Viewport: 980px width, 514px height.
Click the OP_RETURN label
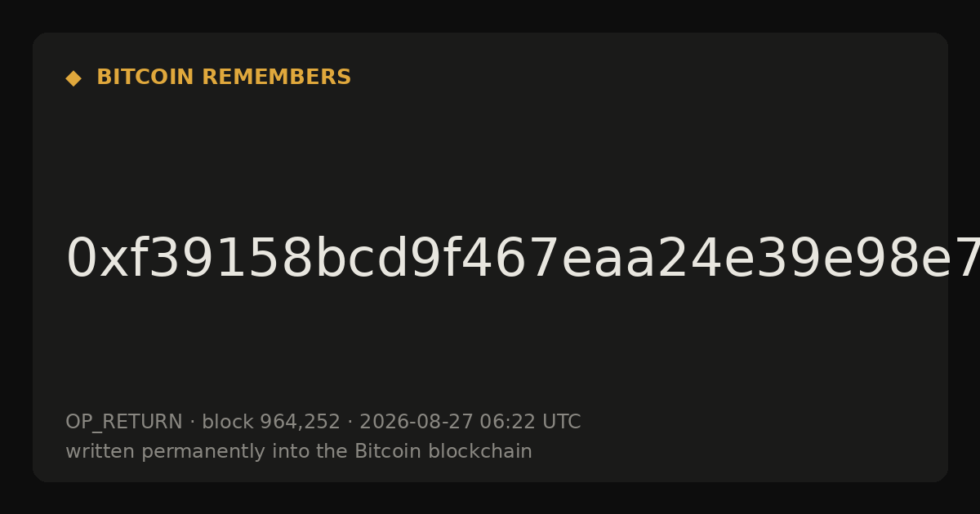pos(123,423)
